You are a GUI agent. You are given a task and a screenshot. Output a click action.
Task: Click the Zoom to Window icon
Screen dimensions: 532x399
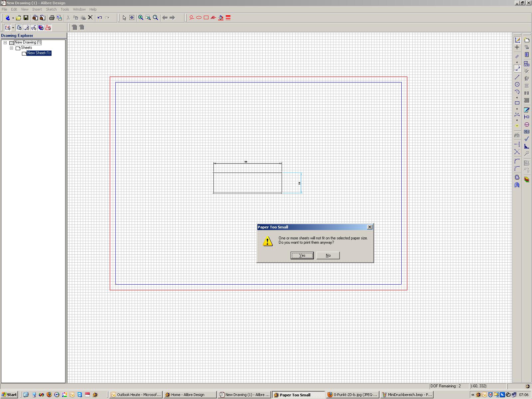point(148,18)
